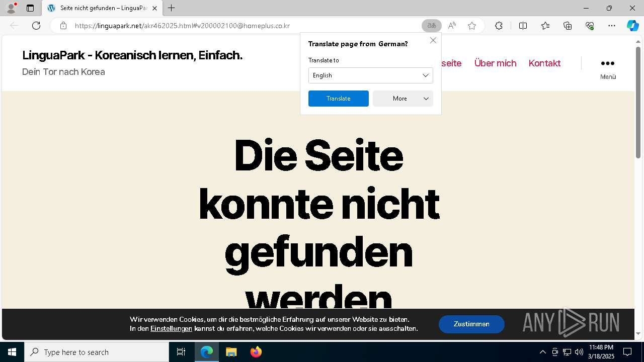This screenshot has width=644, height=362.
Task: Open the Über mich menu link
Action: tap(496, 63)
